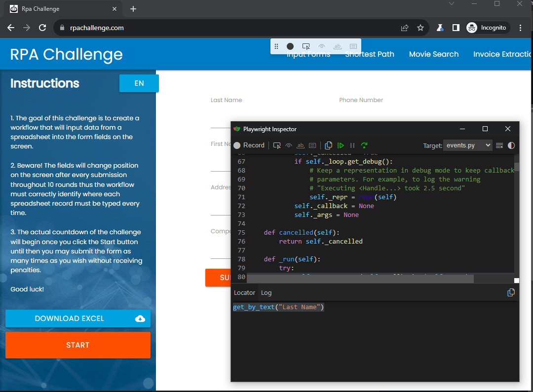Toggle the light/dark theme in Inspector
The image size is (533, 392).
click(511, 145)
